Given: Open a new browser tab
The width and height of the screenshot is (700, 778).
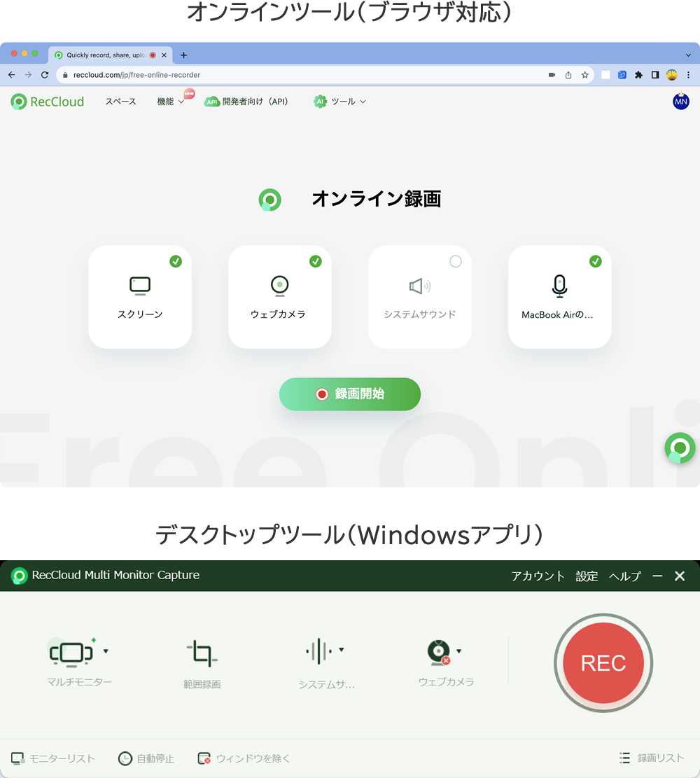Looking at the screenshot, I should [183, 55].
